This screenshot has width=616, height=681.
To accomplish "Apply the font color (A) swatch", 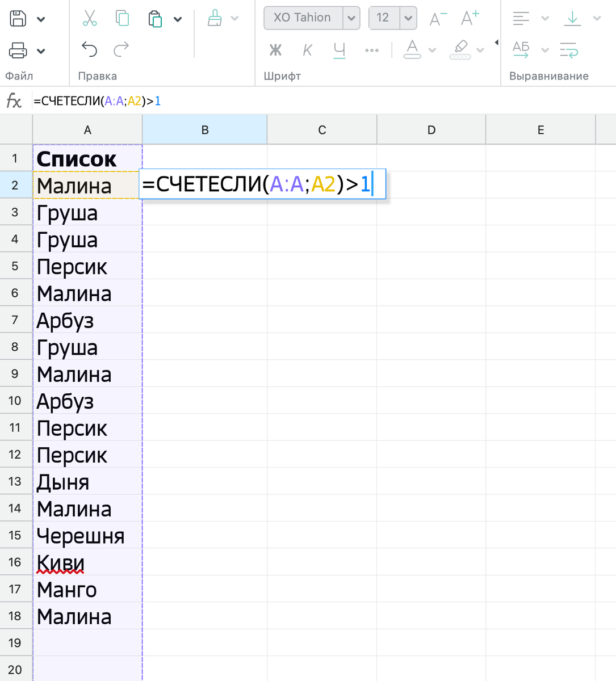I will (412, 49).
